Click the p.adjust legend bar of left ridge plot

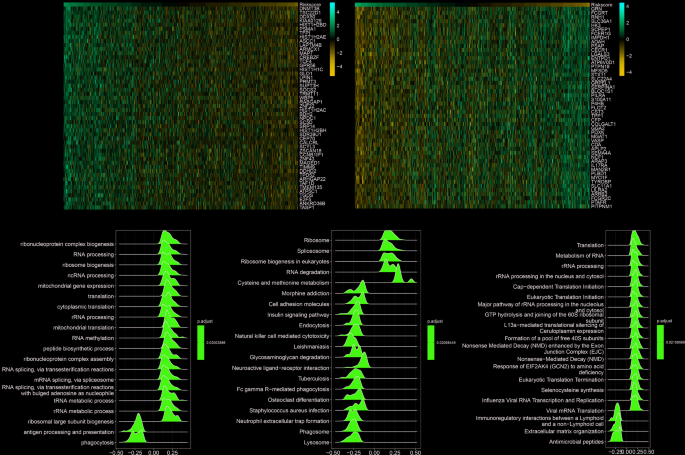tap(201, 343)
